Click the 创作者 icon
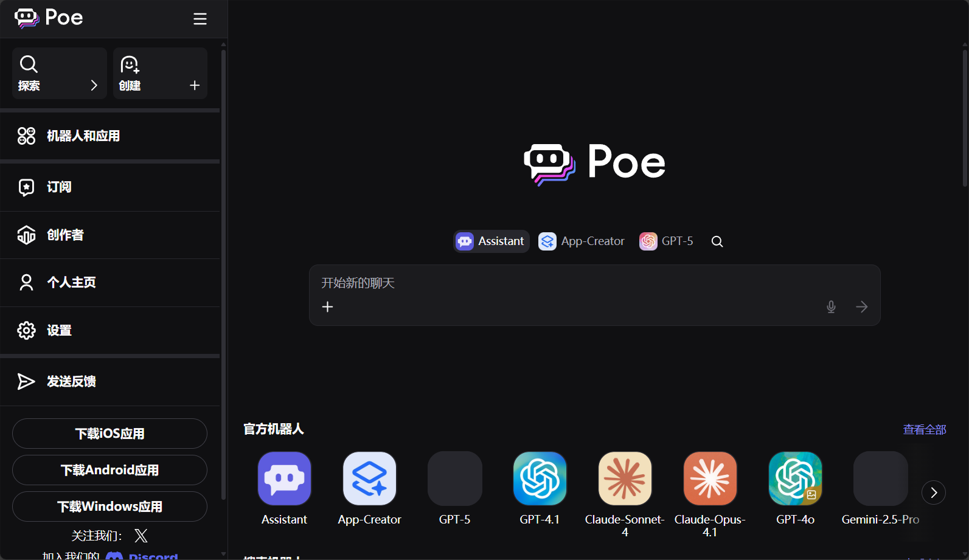Image resolution: width=969 pixels, height=560 pixels. click(26, 235)
